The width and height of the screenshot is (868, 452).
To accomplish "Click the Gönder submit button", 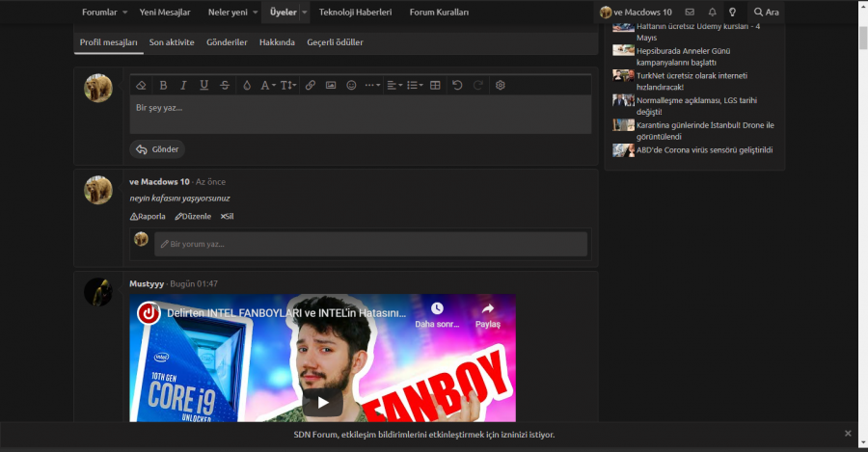I will (x=157, y=149).
